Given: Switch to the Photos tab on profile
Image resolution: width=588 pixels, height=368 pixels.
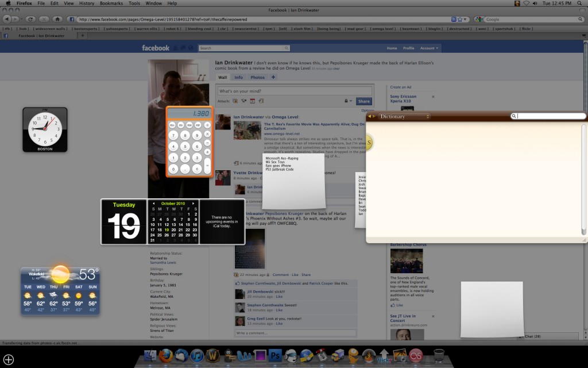Looking at the screenshot, I should [x=258, y=78].
